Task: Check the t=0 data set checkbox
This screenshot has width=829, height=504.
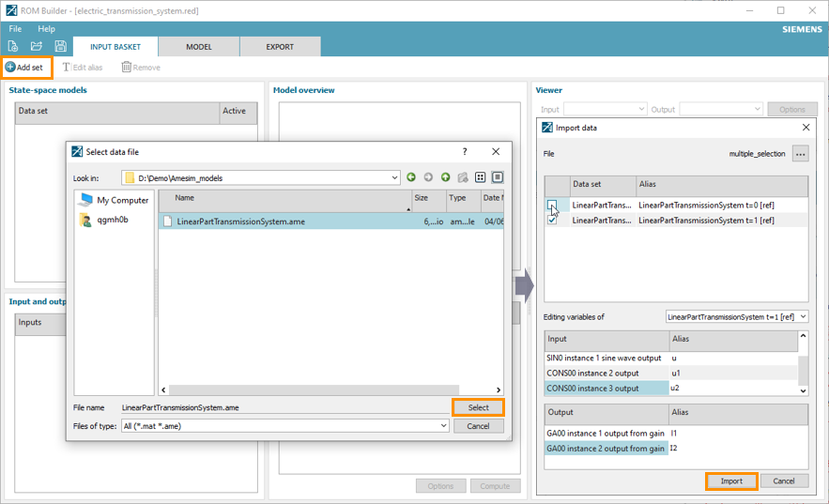Action: [552, 205]
